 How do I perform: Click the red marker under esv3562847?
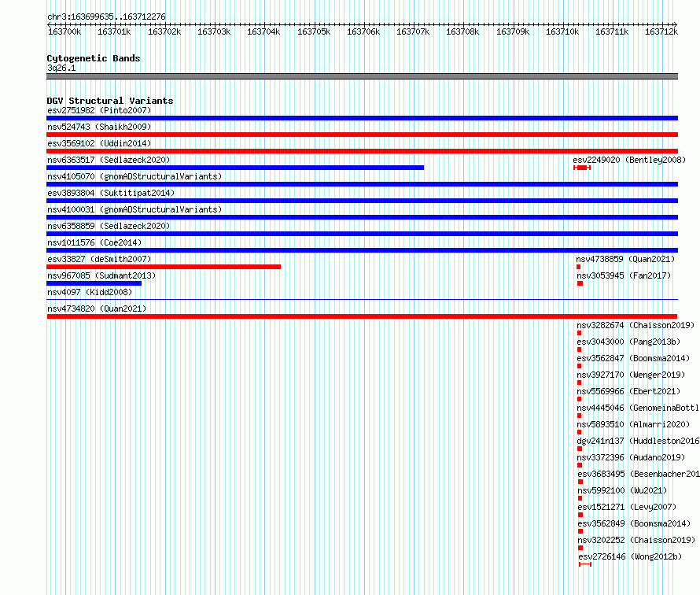pyautogui.click(x=579, y=366)
